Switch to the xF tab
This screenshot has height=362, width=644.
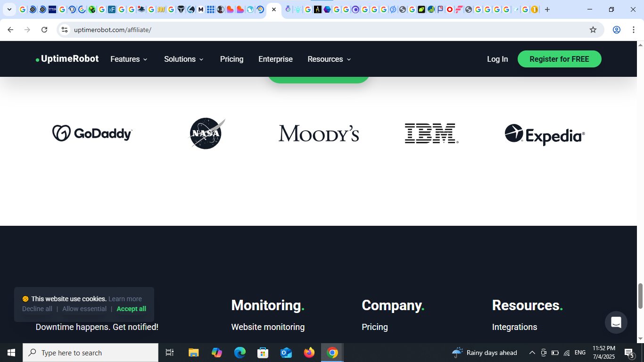click(x=112, y=9)
